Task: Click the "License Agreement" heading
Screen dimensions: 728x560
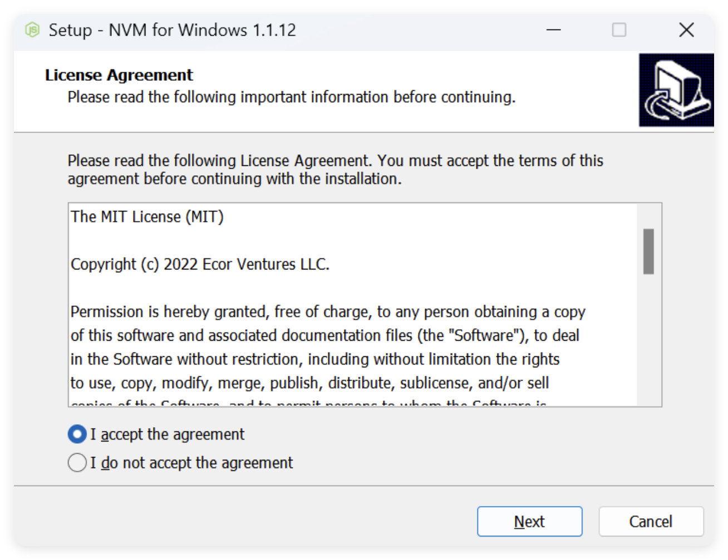Action: 119,75
